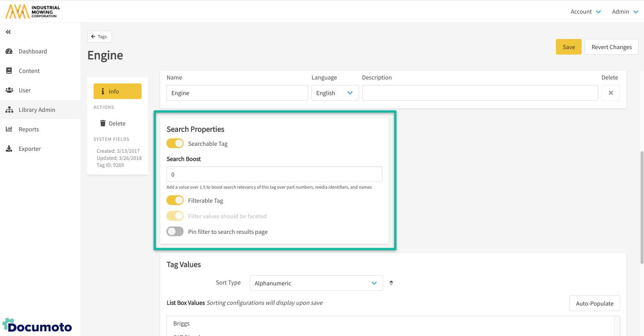Image resolution: width=644 pixels, height=336 pixels.
Task: Open Reports chart icon
Action: (x=9, y=129)
